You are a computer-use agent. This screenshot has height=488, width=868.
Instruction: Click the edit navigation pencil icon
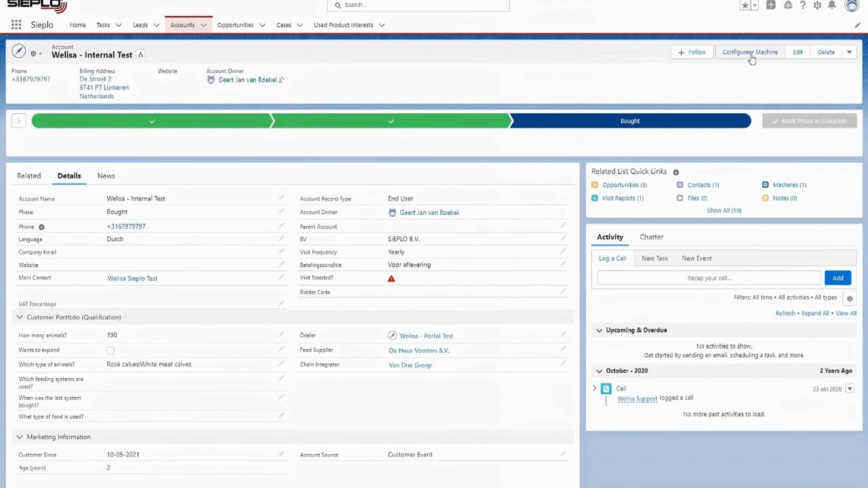[857, 25]
